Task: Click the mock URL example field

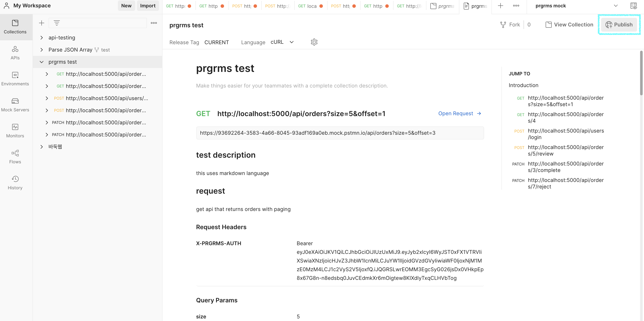Action: tap(340, 133)
